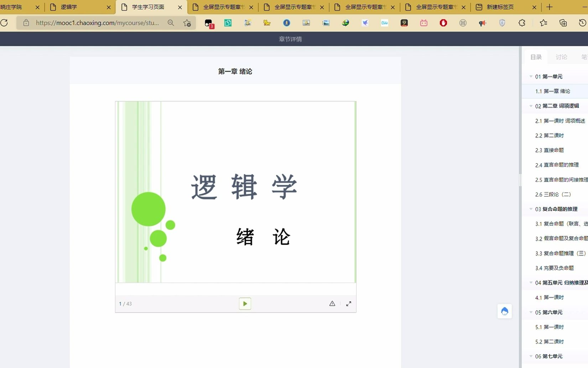This screenshot has height=368, width=588.
Task: View site lock security info
Action: (x=26, y=23)
